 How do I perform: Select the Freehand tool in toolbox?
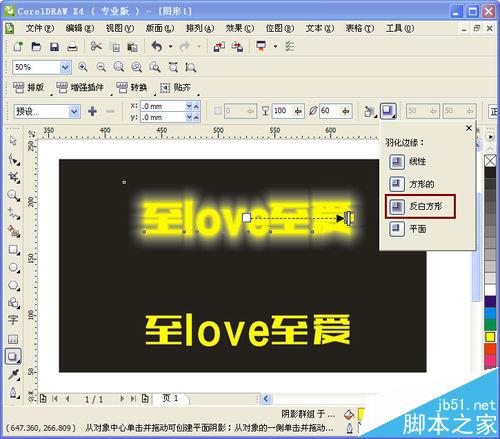click(x=14, y=213)
